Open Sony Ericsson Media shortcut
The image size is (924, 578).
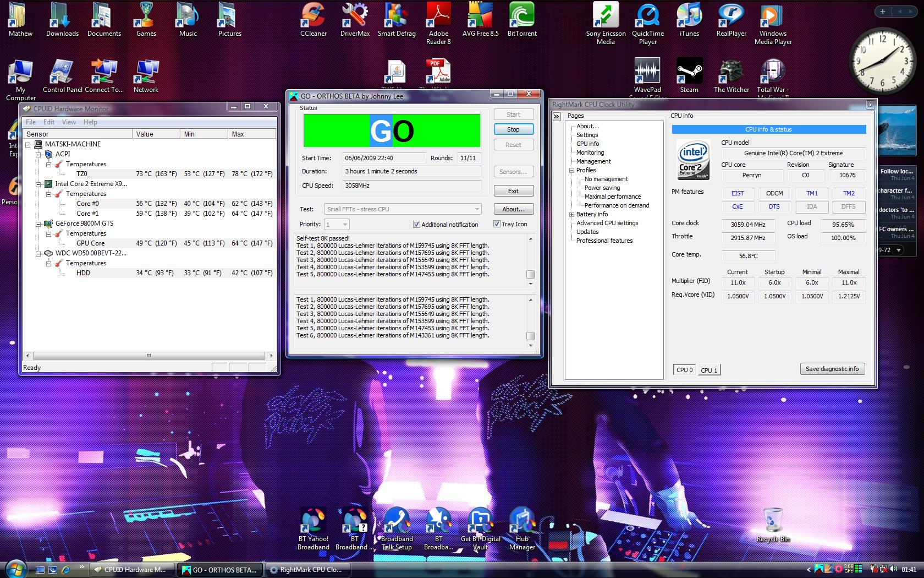(606, 23)
